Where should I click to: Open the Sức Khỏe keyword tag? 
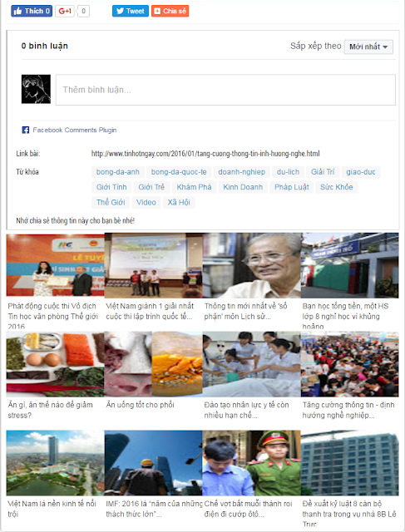click(337, 187)
